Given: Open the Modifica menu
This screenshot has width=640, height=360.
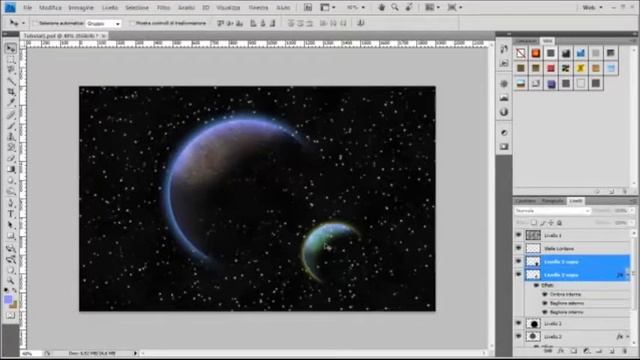Looking at the screenshot, I should pos(50,8).
